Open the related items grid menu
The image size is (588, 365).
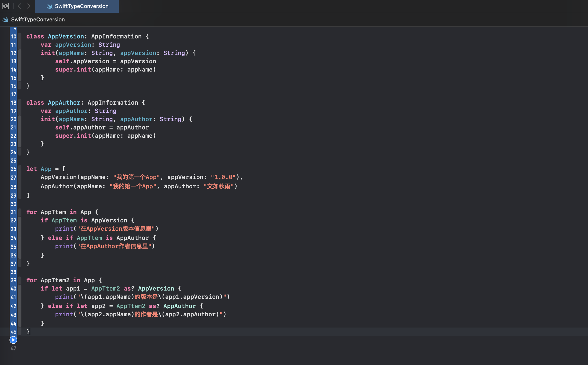click(6, 6)
